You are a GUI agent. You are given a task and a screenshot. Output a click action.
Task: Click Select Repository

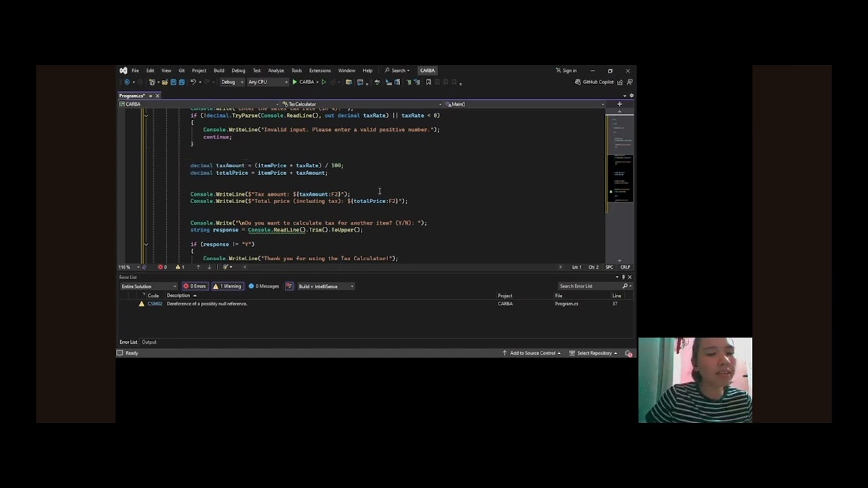click(x=593, y=353)
